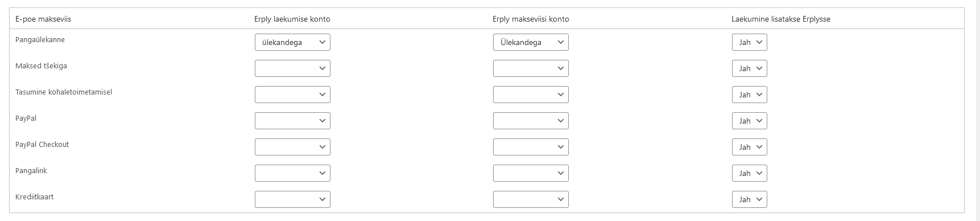Open laekumise konto dropdown for Tasumine kohaletoimetamisel

292,95
